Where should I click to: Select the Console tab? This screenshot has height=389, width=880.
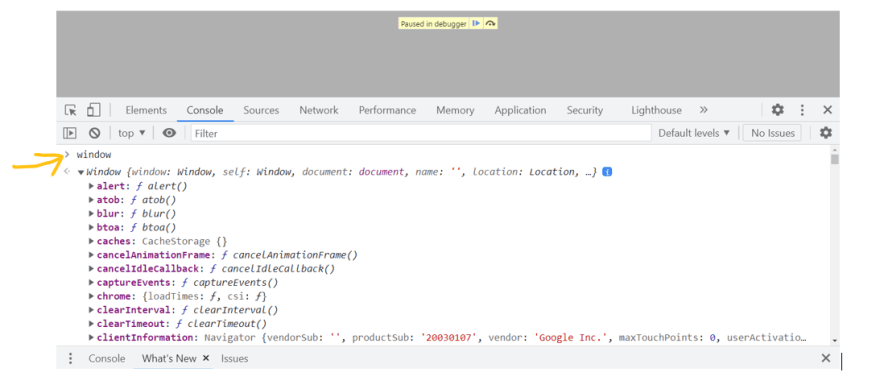[x=205, y=110]
